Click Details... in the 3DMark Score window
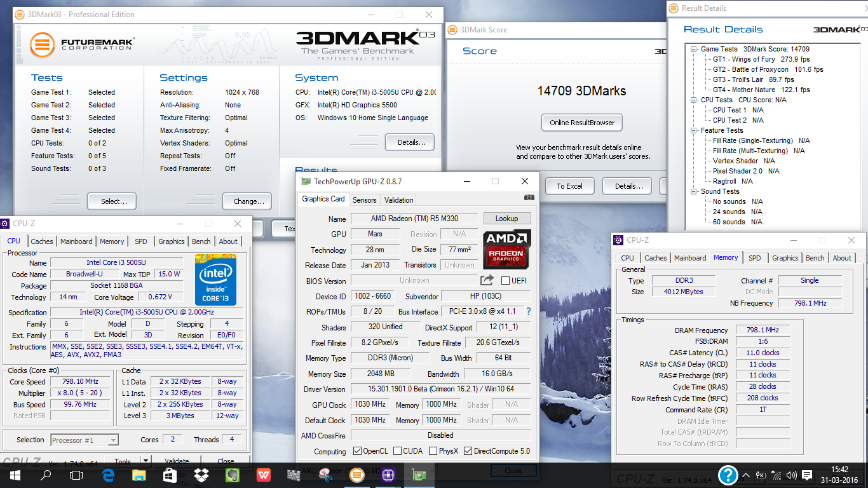The height and width of the screenshot is (488, 868). point(628,186)
